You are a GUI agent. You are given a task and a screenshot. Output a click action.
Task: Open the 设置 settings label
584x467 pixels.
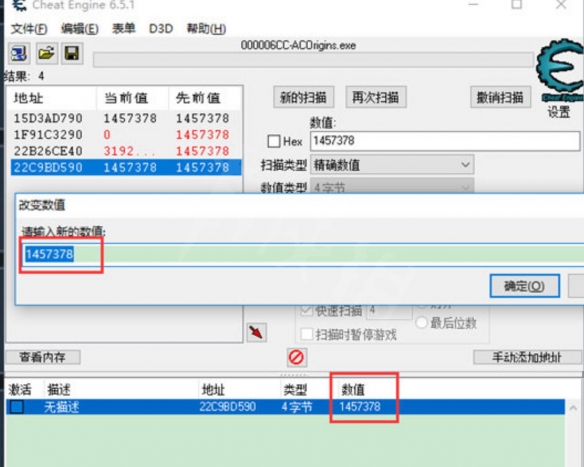click(559, 112)
